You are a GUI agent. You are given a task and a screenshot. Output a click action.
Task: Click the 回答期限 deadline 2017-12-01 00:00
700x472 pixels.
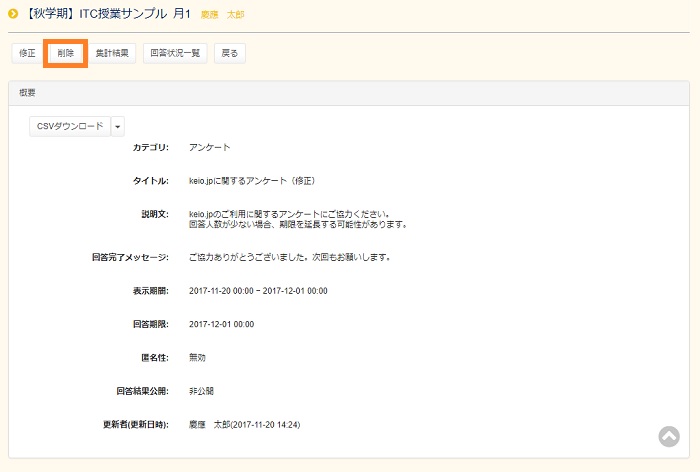coord(220,324)
